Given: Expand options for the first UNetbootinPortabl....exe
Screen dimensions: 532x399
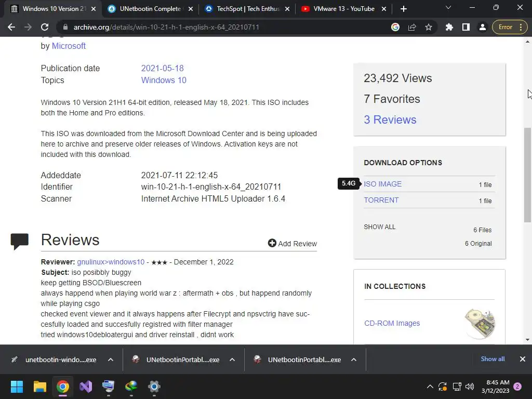Looking at the screenshot, I should click(x=232, y=360).
